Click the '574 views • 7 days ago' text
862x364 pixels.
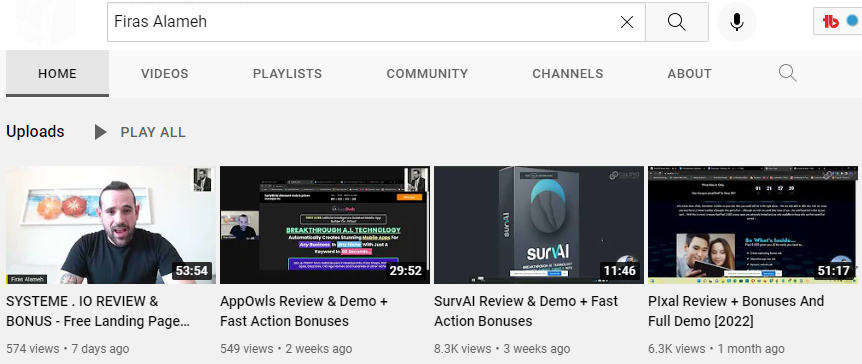click(x=68, y=349)
